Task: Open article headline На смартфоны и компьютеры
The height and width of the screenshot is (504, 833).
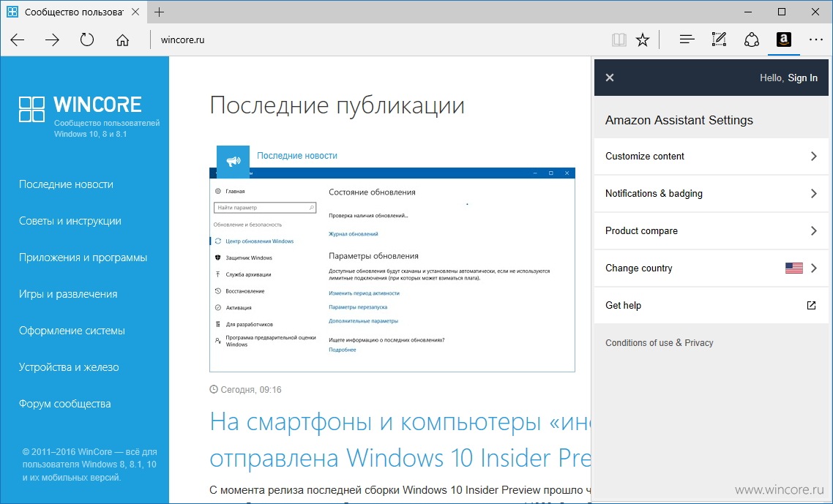Action: (x=400, y=440)
